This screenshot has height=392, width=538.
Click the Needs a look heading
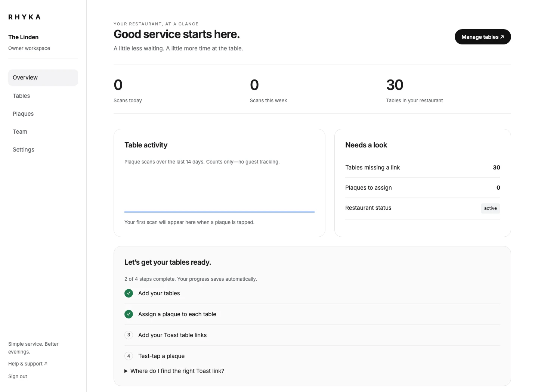click(x=366, y=145)
